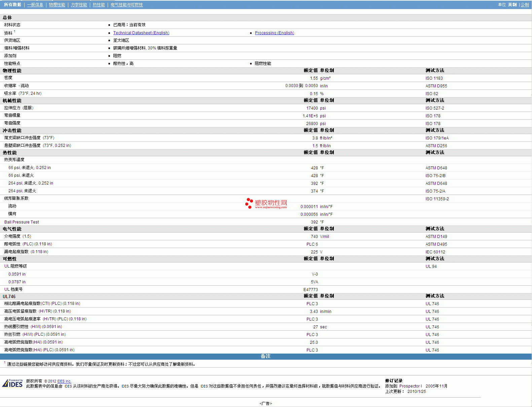Open the Processing (English) link
This screenshot has height=407, width=532.
(275, 33)
